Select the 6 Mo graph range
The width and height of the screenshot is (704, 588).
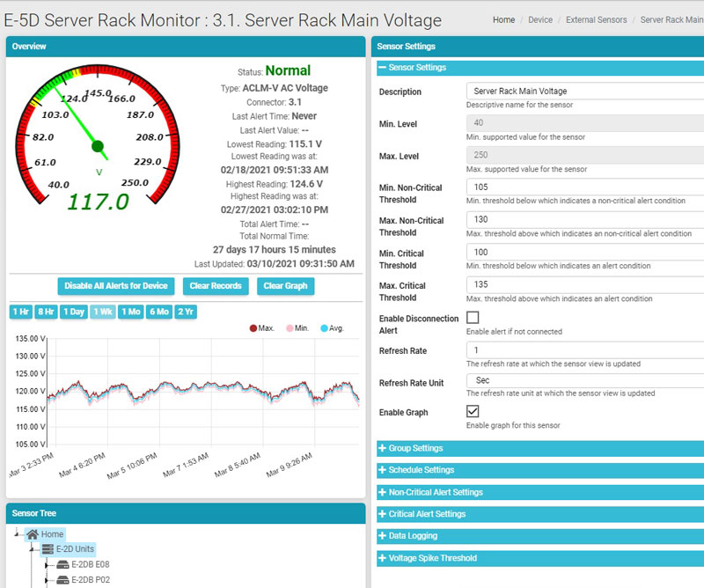[x=159, y=312]
